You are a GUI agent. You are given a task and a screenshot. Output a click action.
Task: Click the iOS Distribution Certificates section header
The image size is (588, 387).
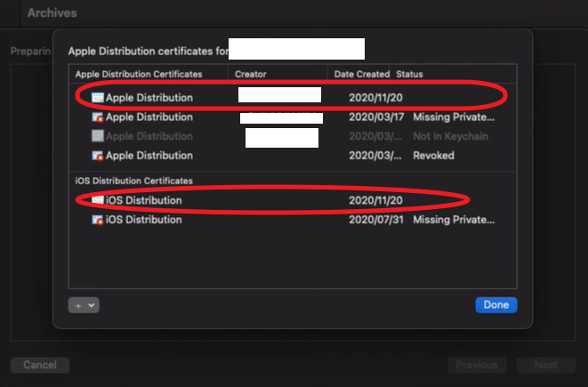pos(133,181)
